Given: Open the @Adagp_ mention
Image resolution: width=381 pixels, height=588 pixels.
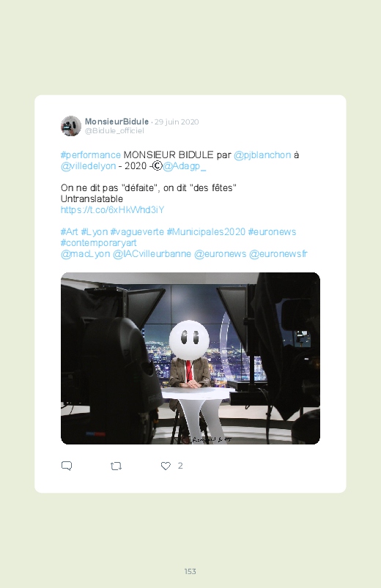Looking at the screenshot, I should tap(185, 165).
